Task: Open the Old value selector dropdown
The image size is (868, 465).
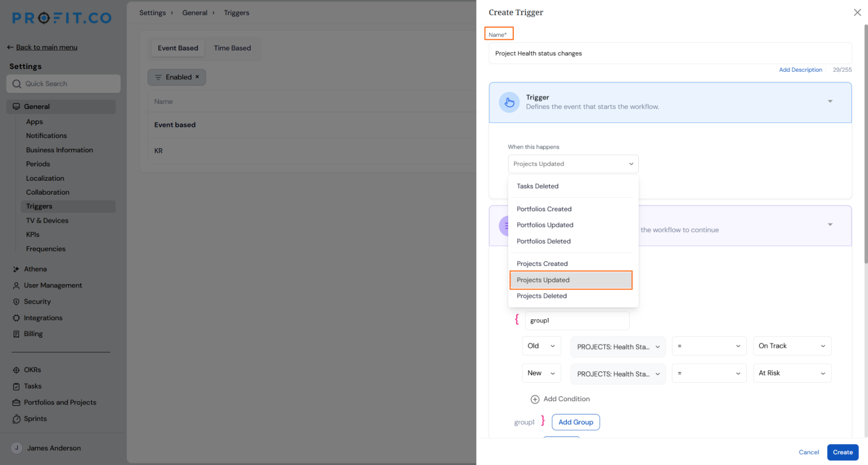Action: tap(541, 346)
